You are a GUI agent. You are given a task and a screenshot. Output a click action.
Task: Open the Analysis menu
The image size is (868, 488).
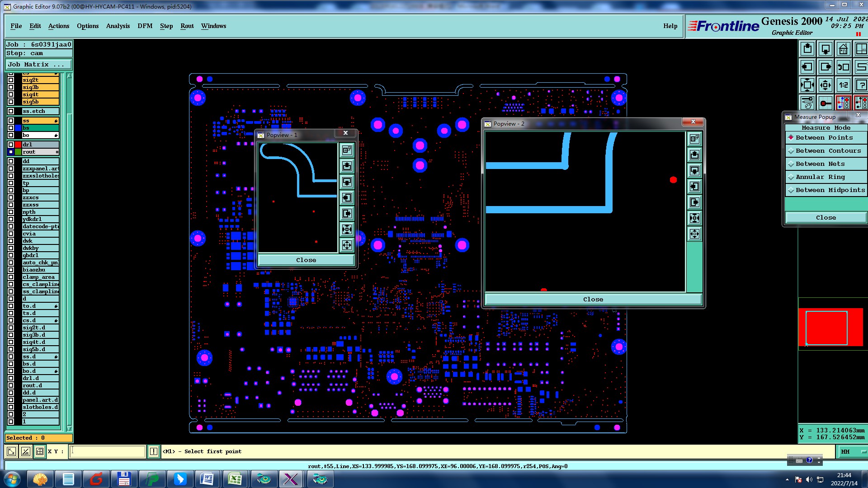coord(118,26)
